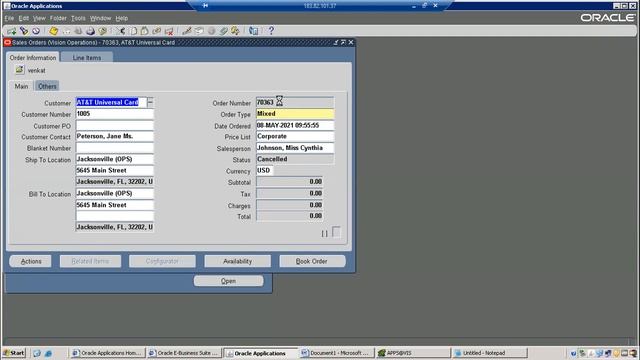Click the Close Form toolbar icon
640x360 pixels.
pos(102,31)
